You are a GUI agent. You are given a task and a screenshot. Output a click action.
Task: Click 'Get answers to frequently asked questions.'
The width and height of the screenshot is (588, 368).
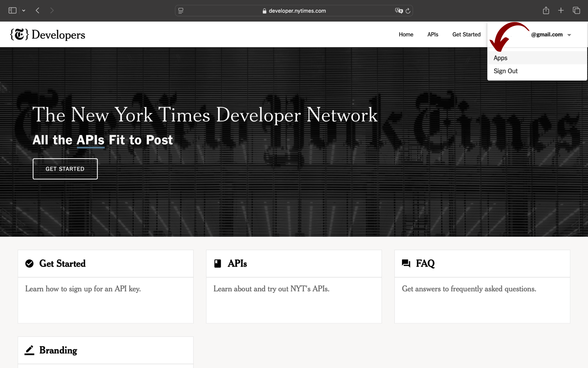469,289
